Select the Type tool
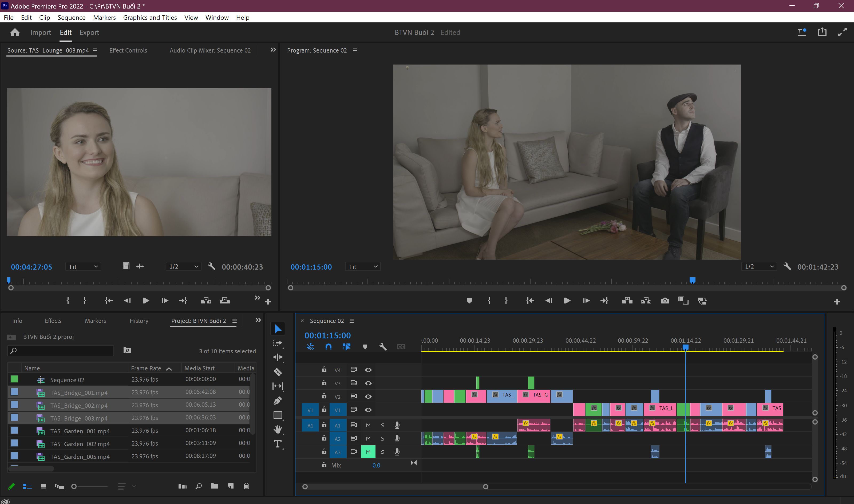Viewport: 854px width, 504px height. [x=278, y=444]
